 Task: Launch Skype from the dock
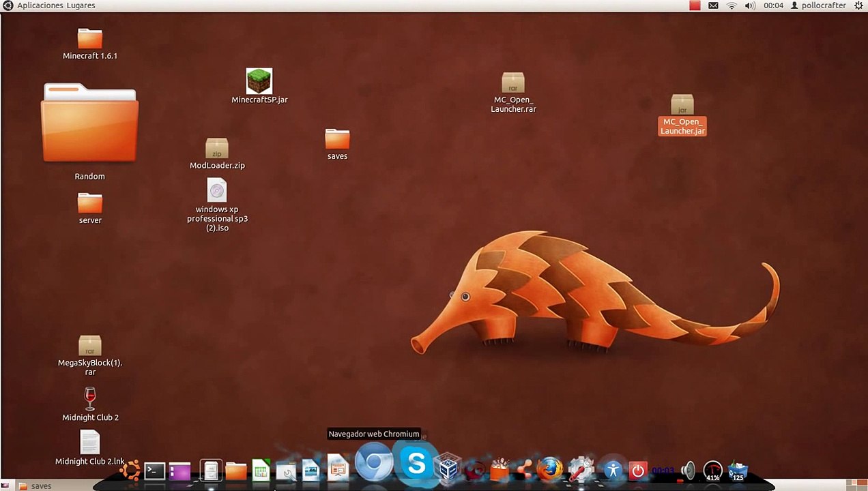click(x=416, y=464)
